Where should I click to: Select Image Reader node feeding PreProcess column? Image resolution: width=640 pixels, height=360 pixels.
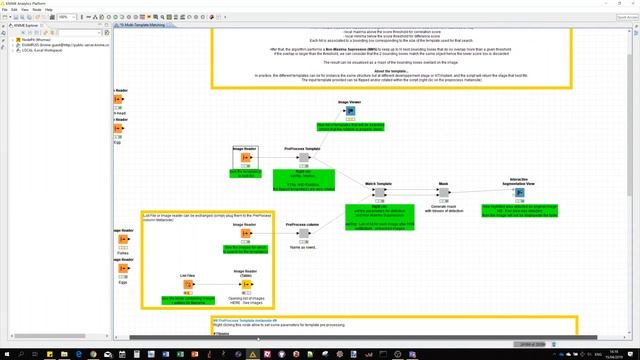pos(245,233)
